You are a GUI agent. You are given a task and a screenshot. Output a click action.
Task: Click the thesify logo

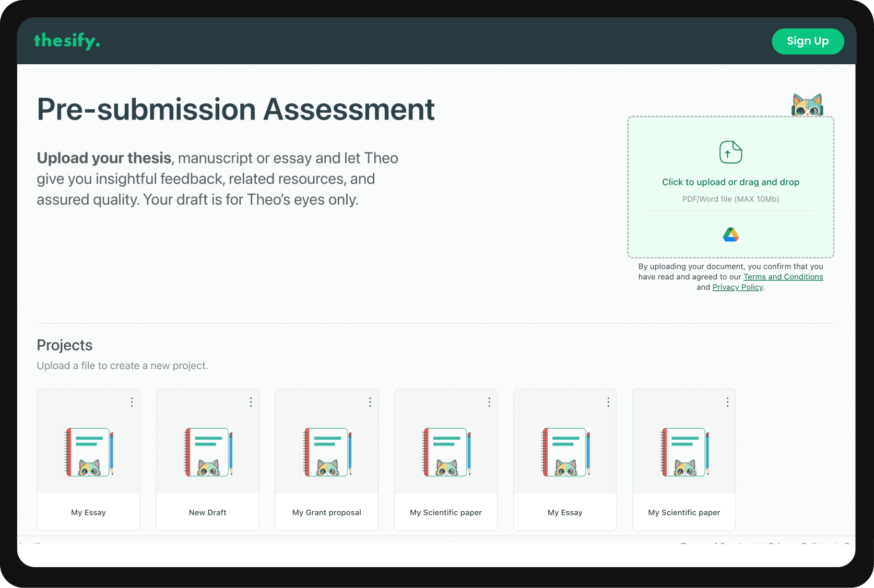tap(67, 41)
